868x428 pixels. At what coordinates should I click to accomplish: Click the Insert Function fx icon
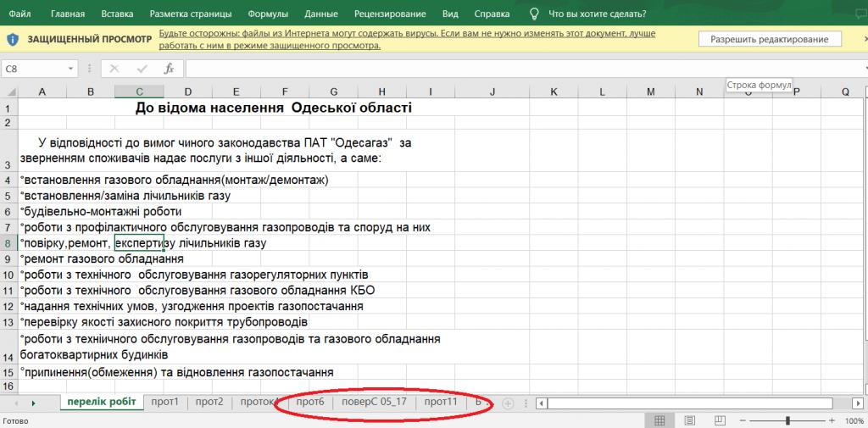pos(169,69)
